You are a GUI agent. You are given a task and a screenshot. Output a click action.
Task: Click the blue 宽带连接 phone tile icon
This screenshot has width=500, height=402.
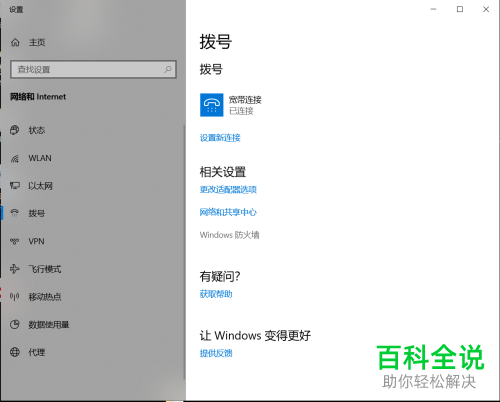(x=212, y=105)
